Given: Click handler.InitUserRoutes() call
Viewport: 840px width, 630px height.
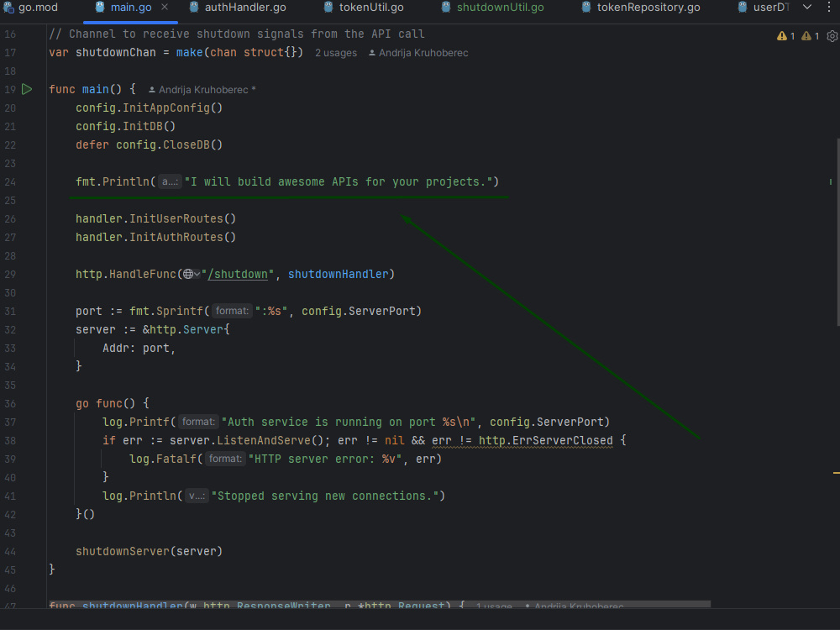Looking at the screenshot, I should (155, 218).
